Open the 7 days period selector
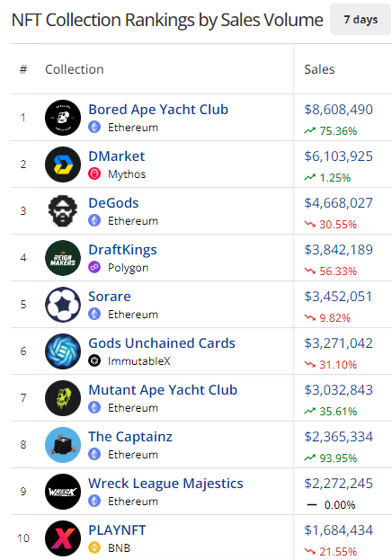The width and height of the screenshot is (392, 560). (x=361, y=19)
